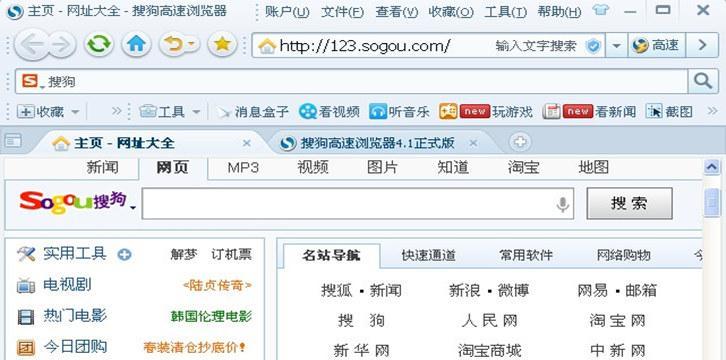Click the plus icon beside 实用工具

pos(124,254)
